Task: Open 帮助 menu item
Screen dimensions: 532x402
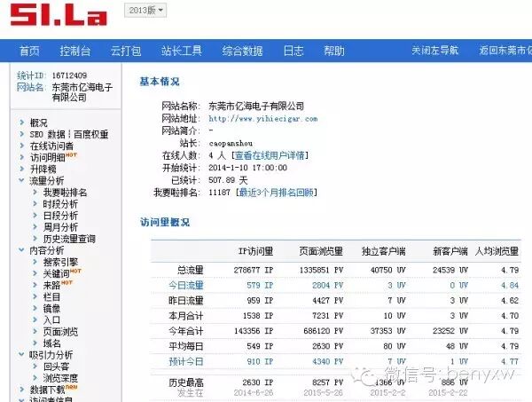Action: pyautogui.click(x=334, y=51)
